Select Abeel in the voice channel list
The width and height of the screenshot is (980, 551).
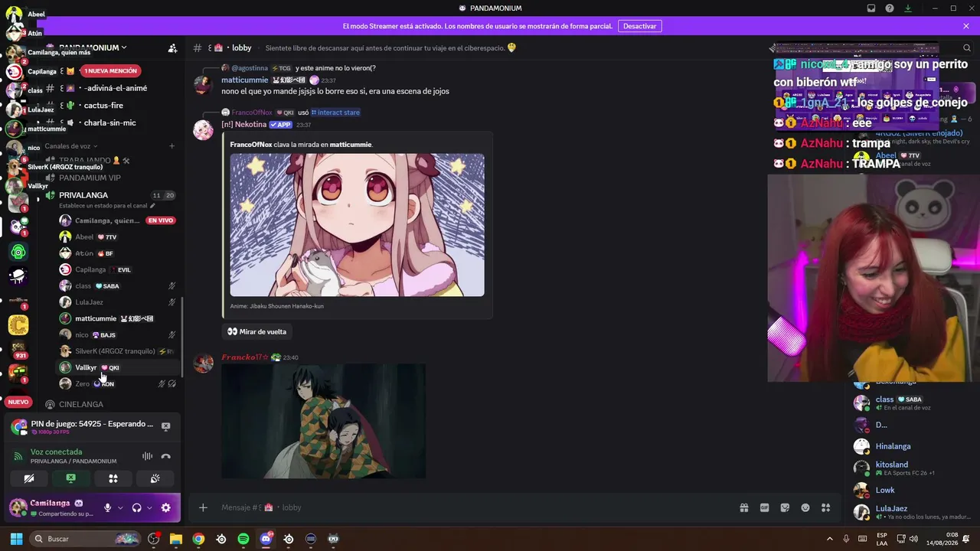tap(117, 237)
